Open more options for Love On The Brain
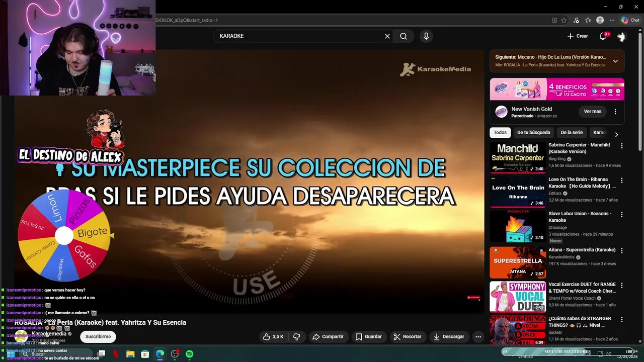This screenshot has width=644, height=362. pyautogui.click(x=621, y=180)
